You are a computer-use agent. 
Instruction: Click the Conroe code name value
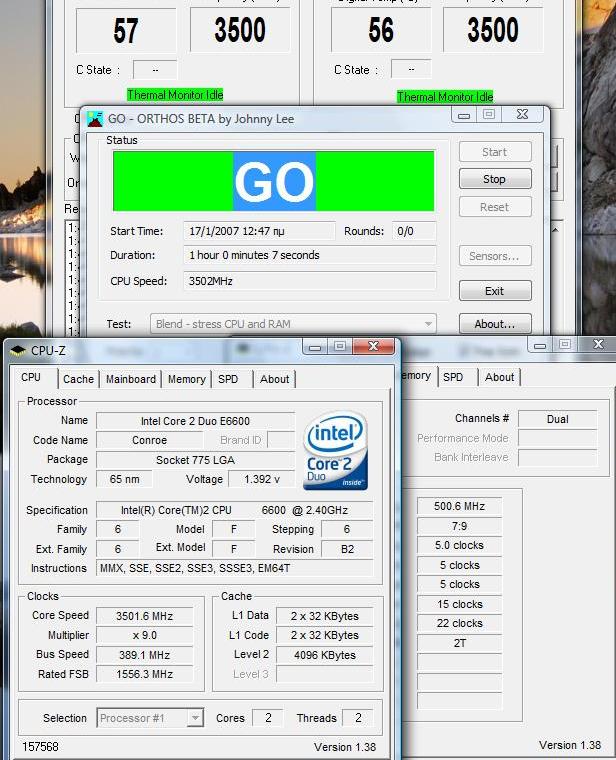[149, 440]
